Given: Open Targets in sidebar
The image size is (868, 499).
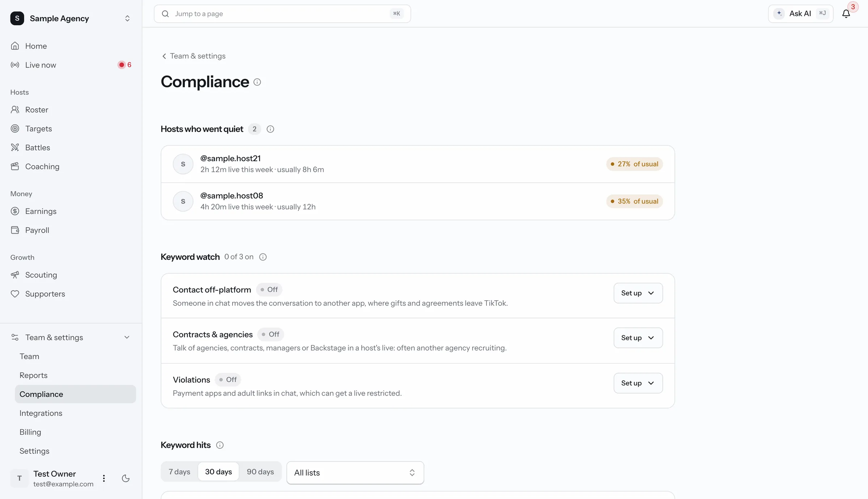Looking at the screenshot, I should click(x=71, y=129).
